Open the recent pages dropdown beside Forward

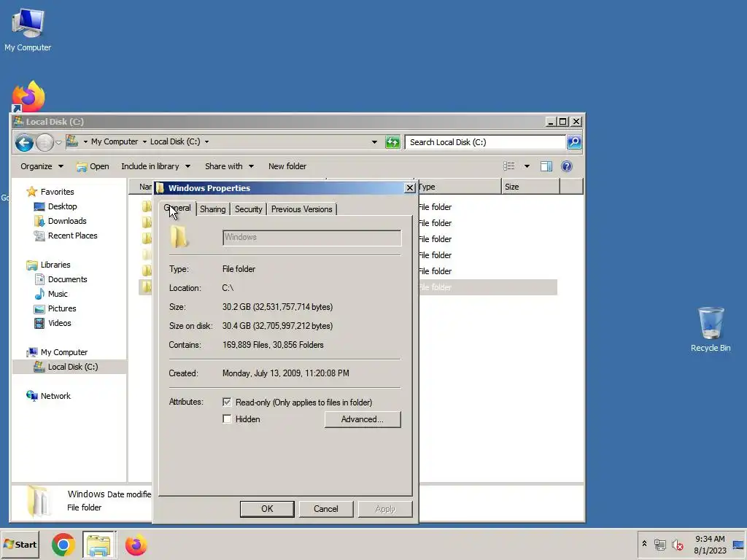tap(58, 142)
